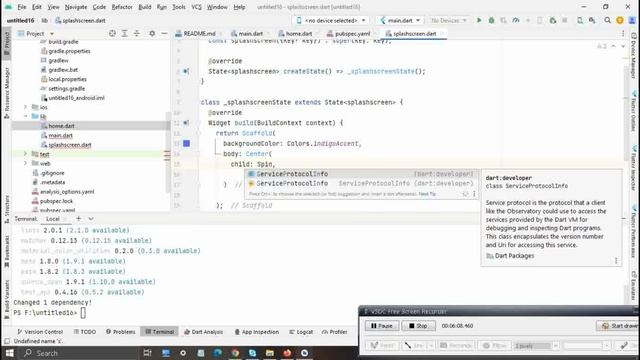Expand the ios folder
The height and width of the screenshot is (360, 640).
click(25, 107)
